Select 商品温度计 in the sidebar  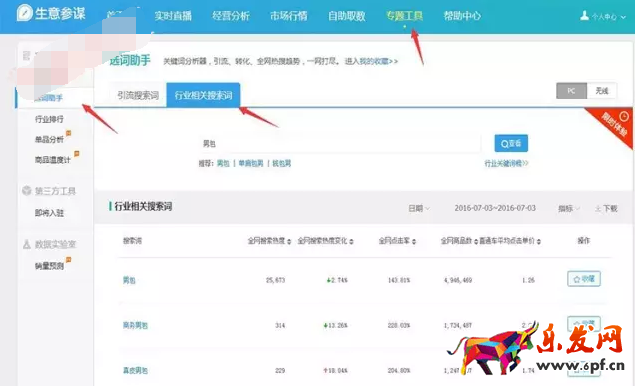click(x=53, y=160)
